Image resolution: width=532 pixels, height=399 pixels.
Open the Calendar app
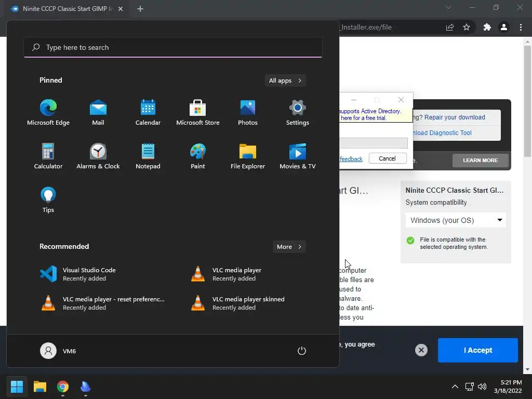[148, 113]
